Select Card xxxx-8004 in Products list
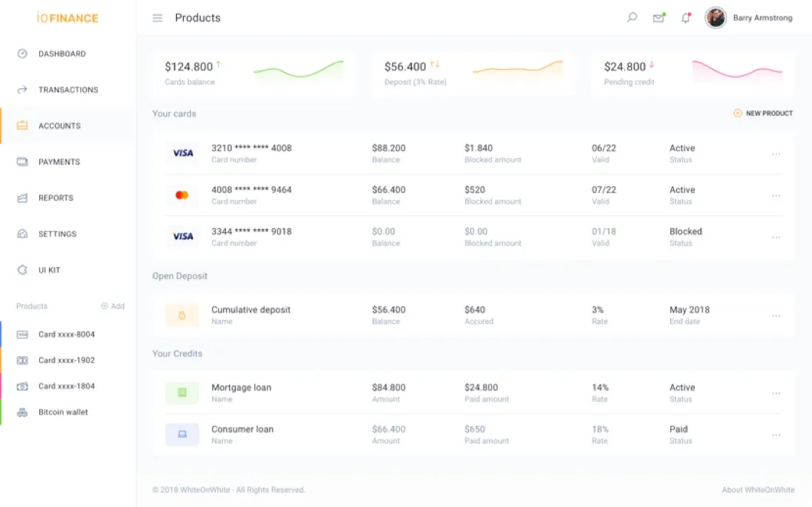812x507 pixels. [66, 334]
